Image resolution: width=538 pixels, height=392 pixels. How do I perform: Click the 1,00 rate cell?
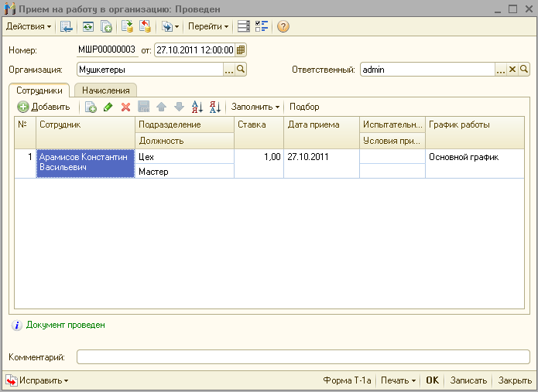(259, 163)
